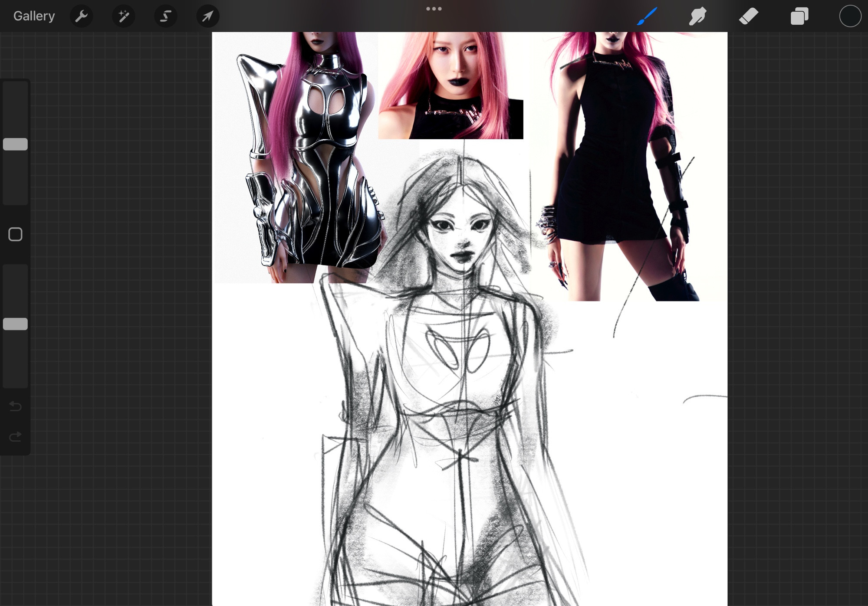Activate the Transform arrow tool
This screenshot has height=606, width=868.
click(207, 16)
